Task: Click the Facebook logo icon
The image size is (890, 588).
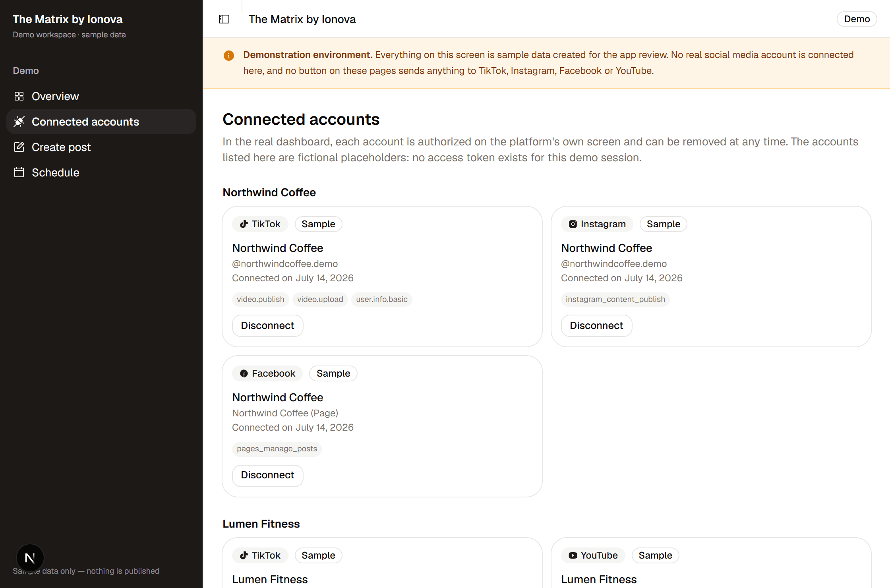Action: [x=244, y=373]
